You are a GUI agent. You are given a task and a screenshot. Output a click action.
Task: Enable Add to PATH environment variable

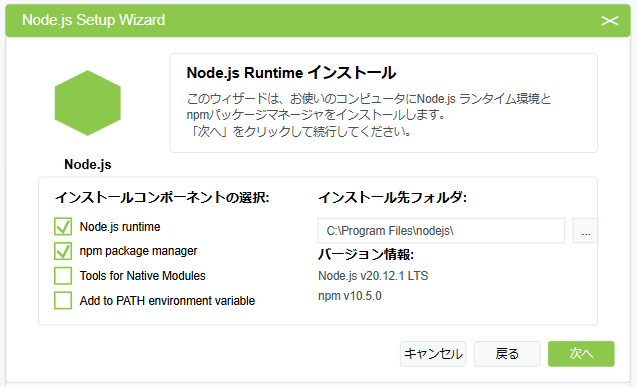tap(63, 301)
